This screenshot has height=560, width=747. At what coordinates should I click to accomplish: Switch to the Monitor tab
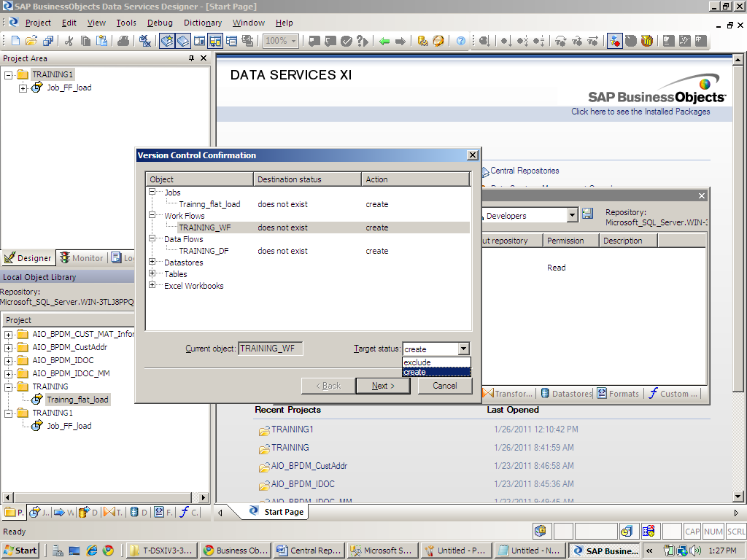[x=82, y=258]
